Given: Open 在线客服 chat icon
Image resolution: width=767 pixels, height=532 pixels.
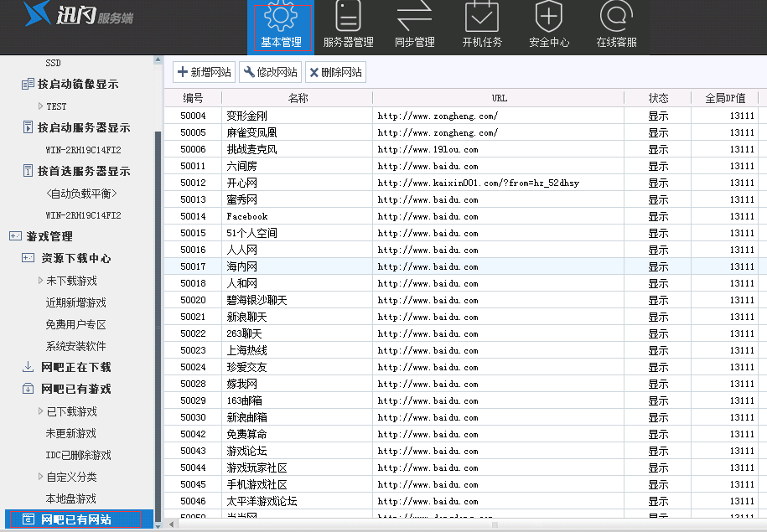Looking at the screenshot, I should pyautogui.click(x=616, y=16).
